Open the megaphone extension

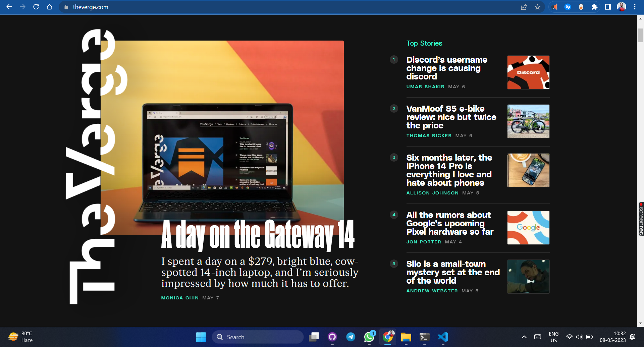(554, 7)
